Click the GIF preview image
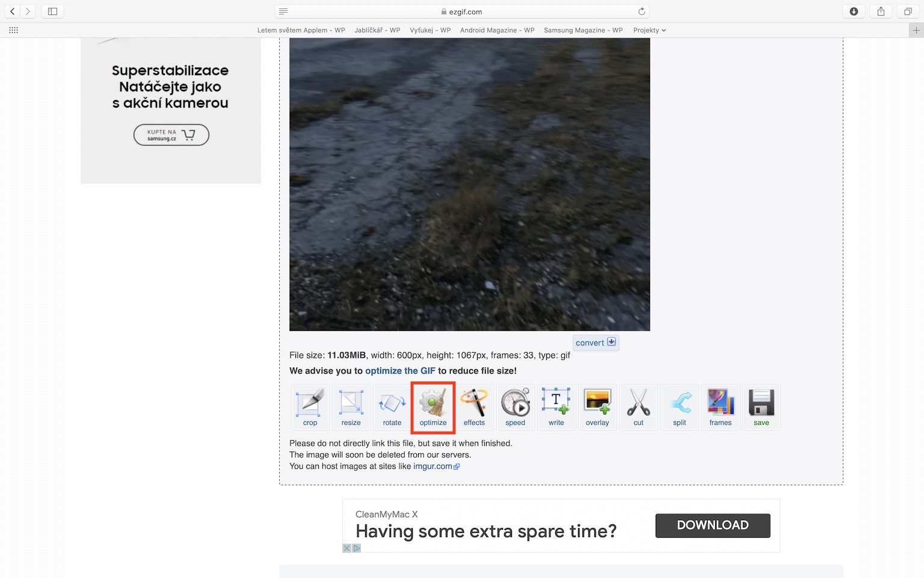The width and height of the screenshot is (924, 578). [470, 184]
